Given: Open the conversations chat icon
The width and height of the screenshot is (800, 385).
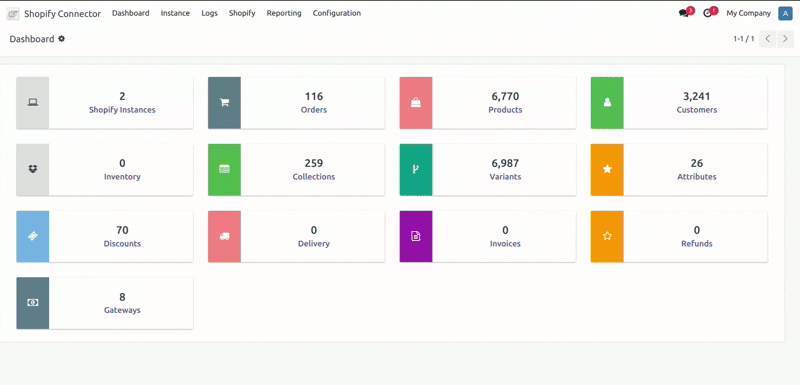Looking at the screenshot, I should (x=684, y=13).
